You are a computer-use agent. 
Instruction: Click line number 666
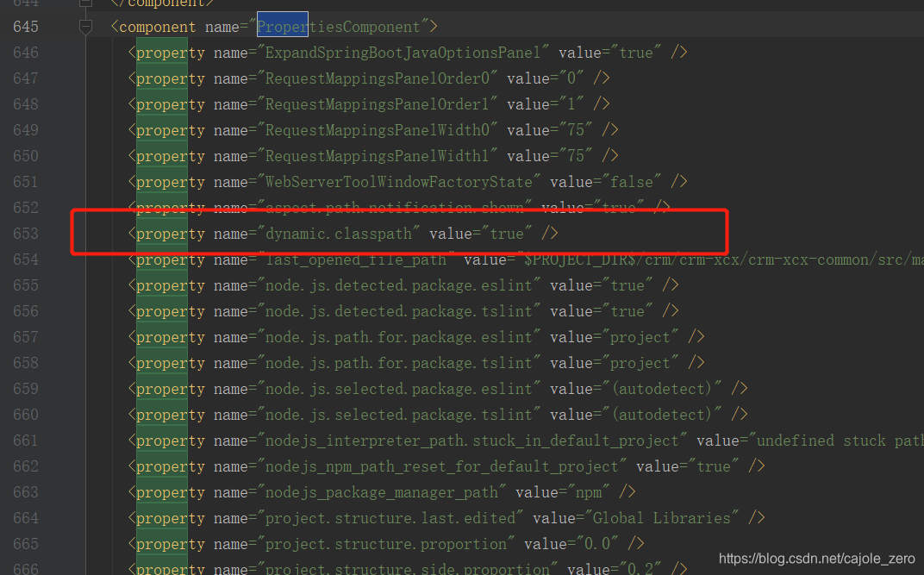pos(26,569)
